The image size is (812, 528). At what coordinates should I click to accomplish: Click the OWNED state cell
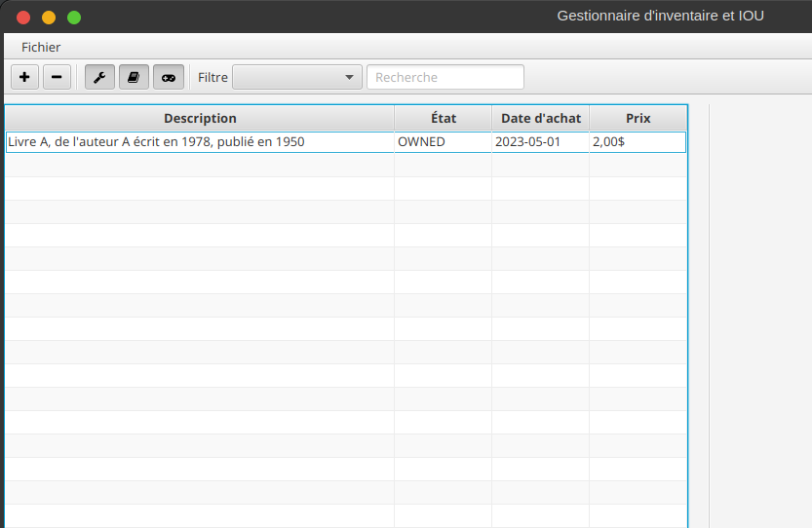pyautogui.click(x=443, y=142)
